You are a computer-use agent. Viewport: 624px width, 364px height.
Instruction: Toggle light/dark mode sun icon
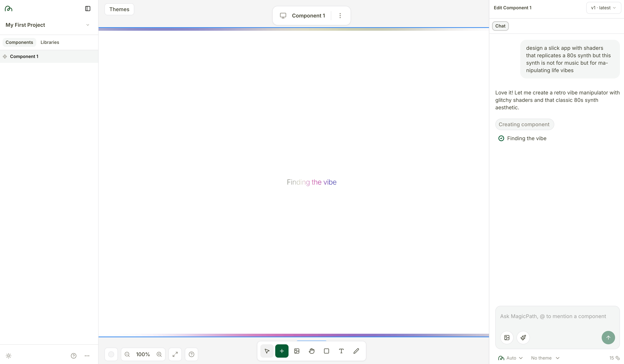9,356
